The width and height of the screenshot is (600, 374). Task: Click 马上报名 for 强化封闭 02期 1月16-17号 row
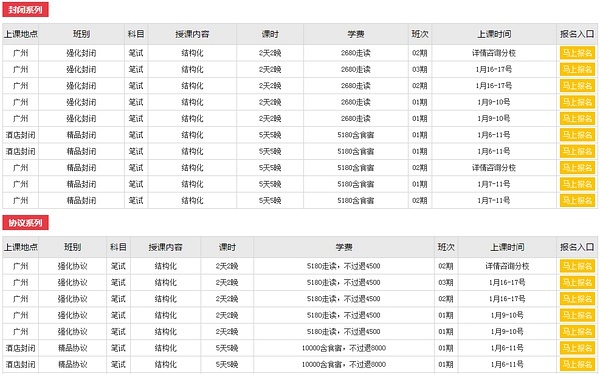(577, 86)
